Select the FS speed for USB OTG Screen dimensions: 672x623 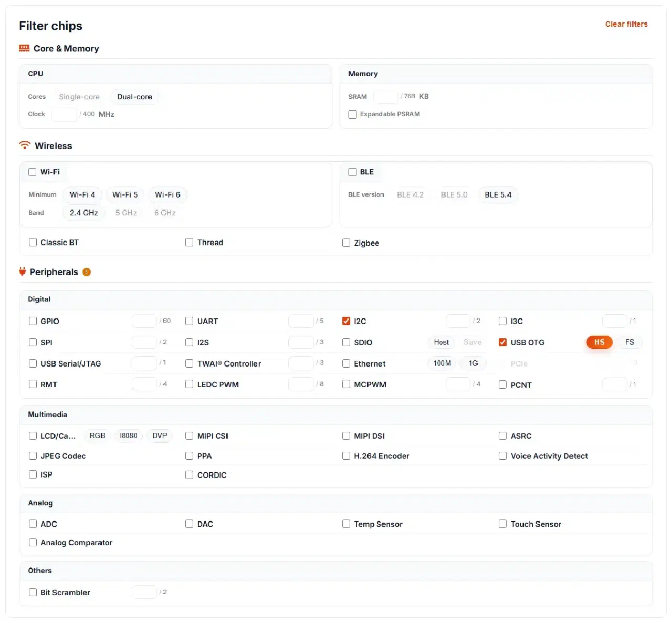pos(630,342)
